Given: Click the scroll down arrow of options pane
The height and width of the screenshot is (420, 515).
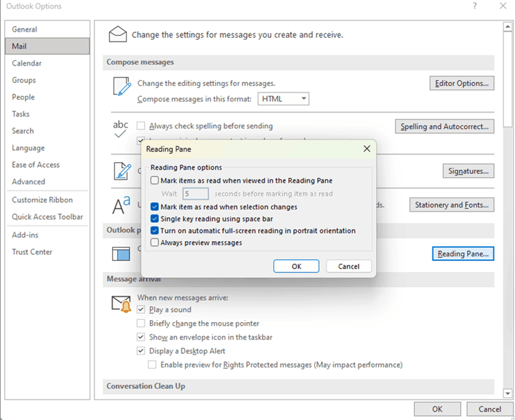Looking at the screenshot, I should (x=508, y=393).
